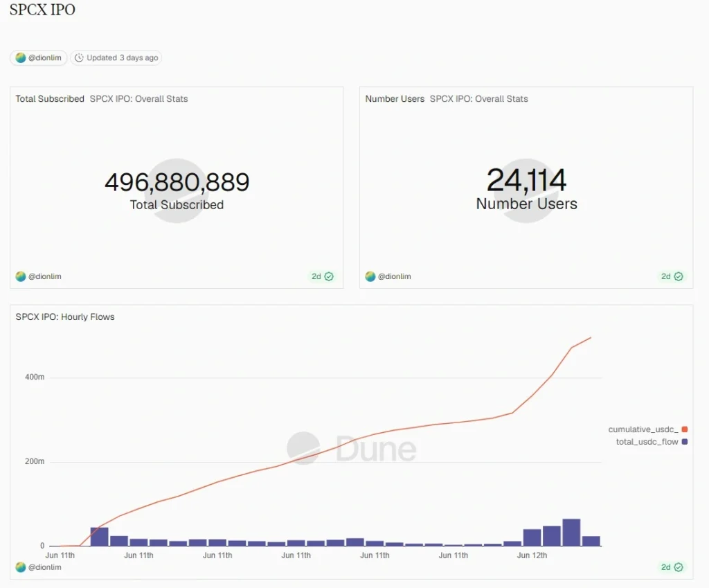
Task: Click the @dionlim link in Total Subscribed panel footer
Action: [x=45, y=276]
